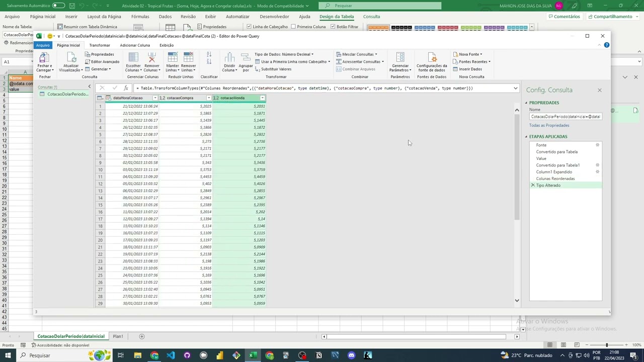
Task: Open the Visual Studio Code taskbar icon
Action: click(x=171, y=355)
